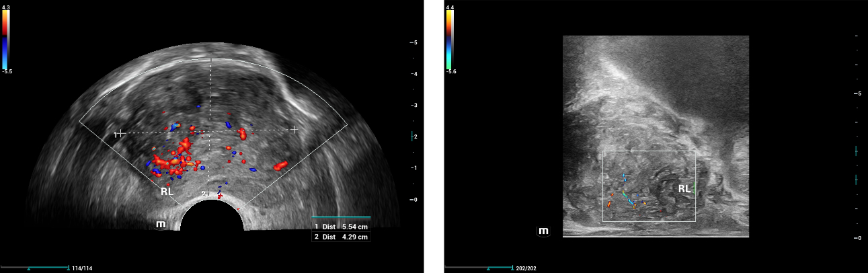Click the upper teal focus marker on right depth scale

[856, 151]
